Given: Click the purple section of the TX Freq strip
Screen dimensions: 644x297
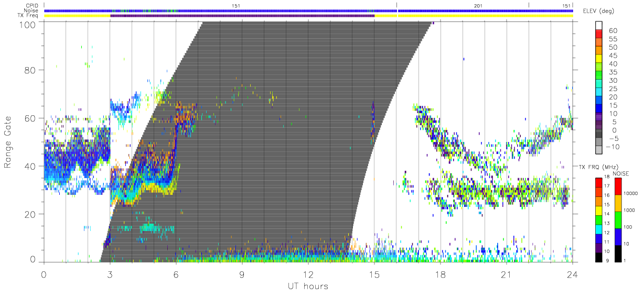Looking at the screenshot, I should (242, 16).
